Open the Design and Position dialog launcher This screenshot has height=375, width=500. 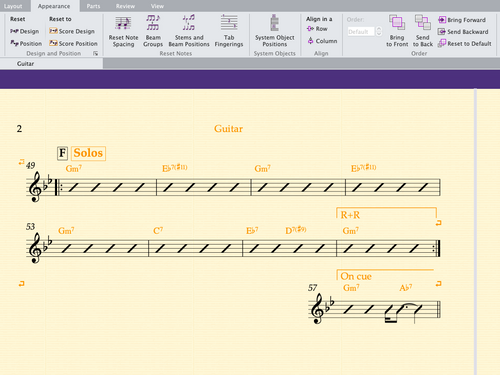(96, 53)
